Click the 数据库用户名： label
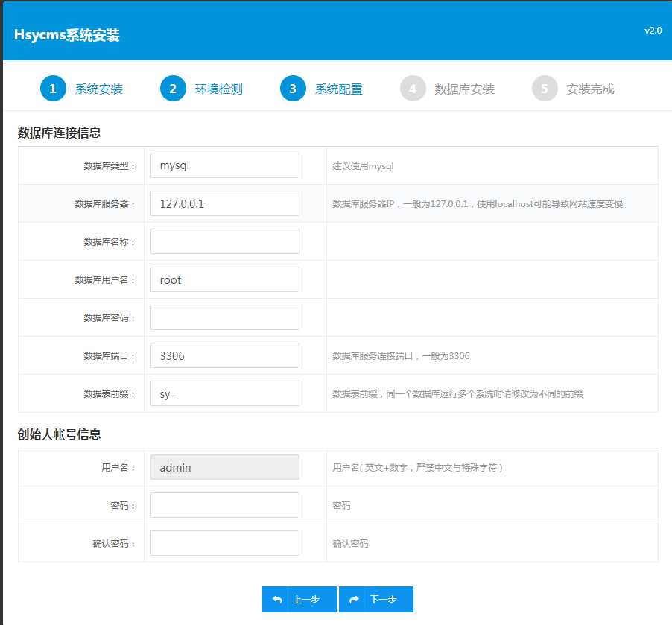 click(x=105, y=280)
